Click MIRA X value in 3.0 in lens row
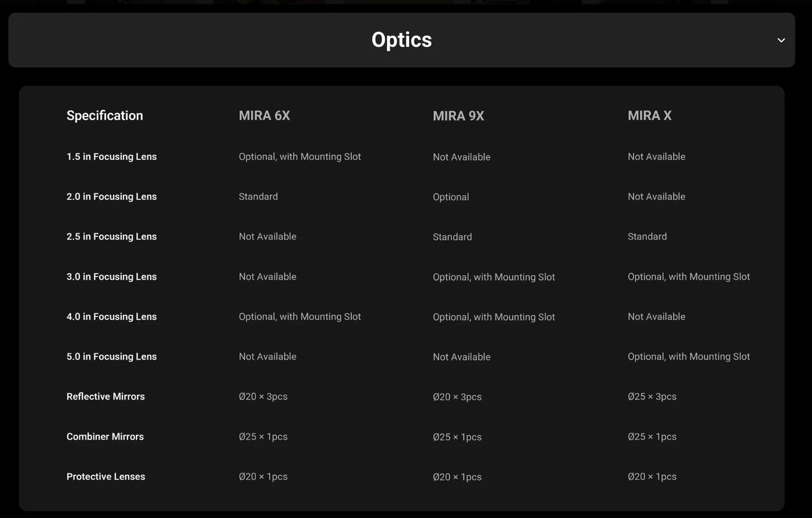The width and height of the screenshot is (812, 518). [x=689, y=277]
